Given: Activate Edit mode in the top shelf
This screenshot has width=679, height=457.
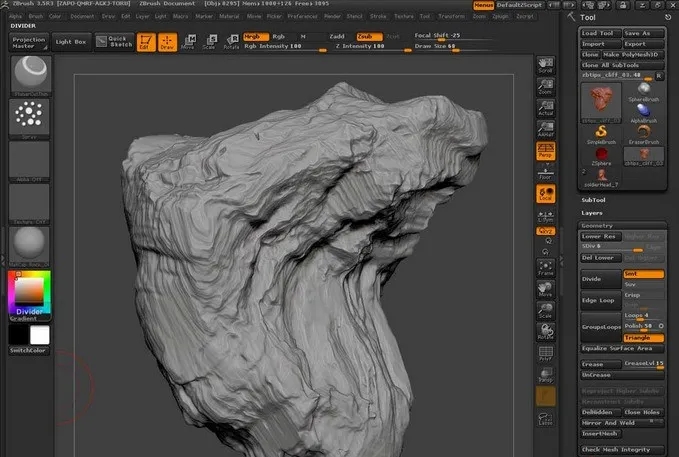Looking at the screenshot, I should pos(144,42).
